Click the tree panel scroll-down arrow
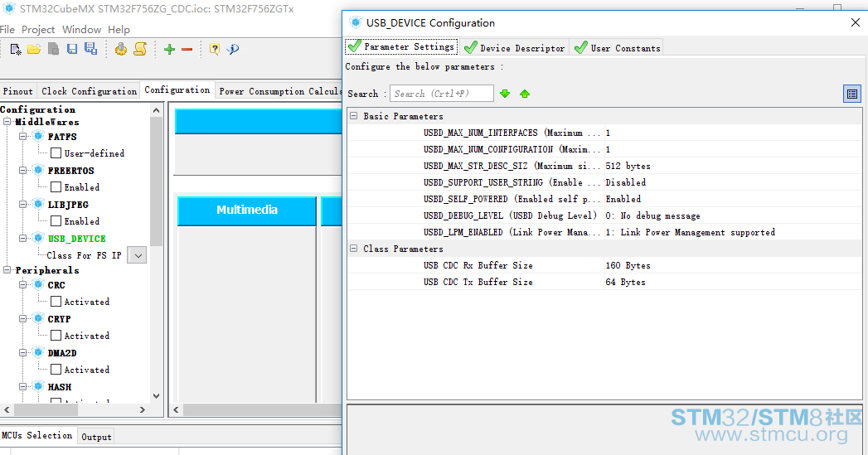The height and width of the screenshot is (455, 868). pyautogui.click(x=156, y=396)
